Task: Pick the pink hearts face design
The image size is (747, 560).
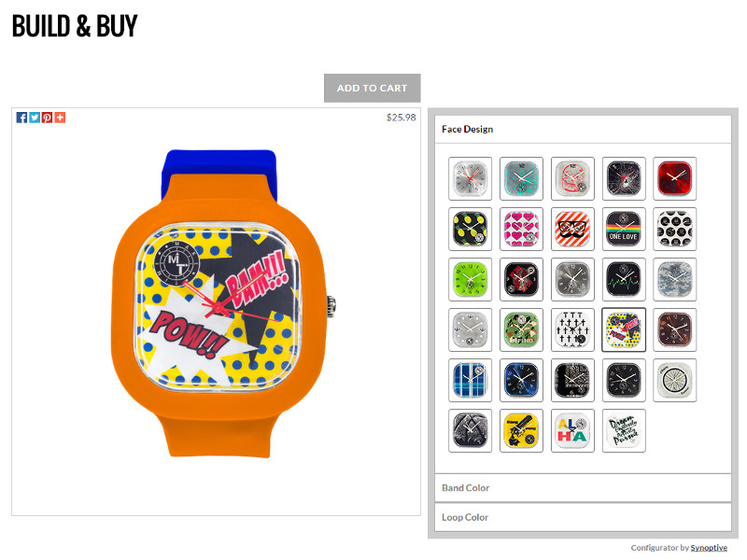Action: point(521,229)
